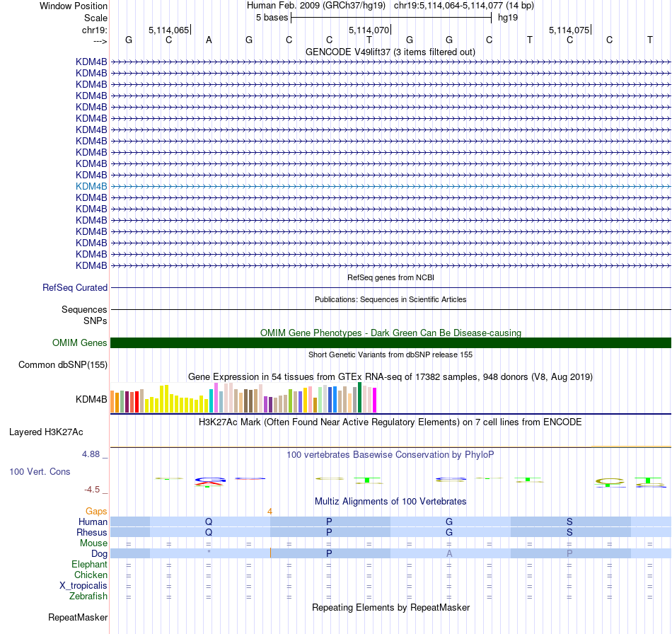Click the Sequences track label
The height and width of the screenshot is (634, 672).
[84, 309]
